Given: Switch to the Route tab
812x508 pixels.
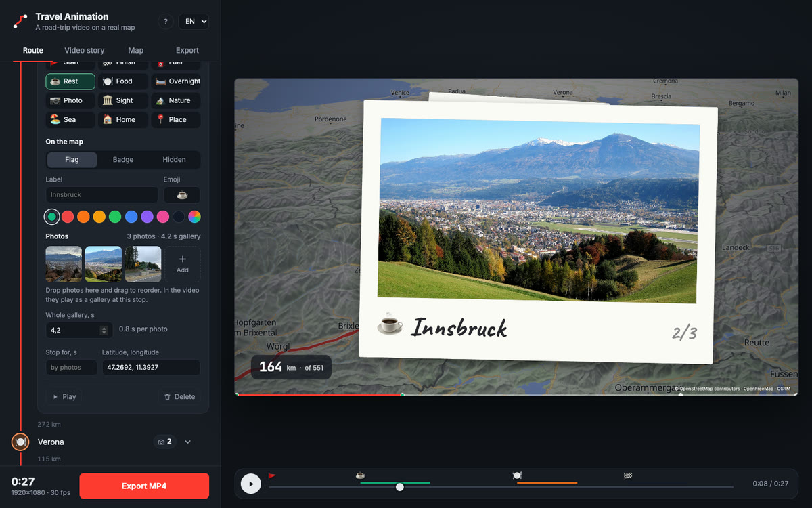Looking at the screenshot, I should coord(32,50).
